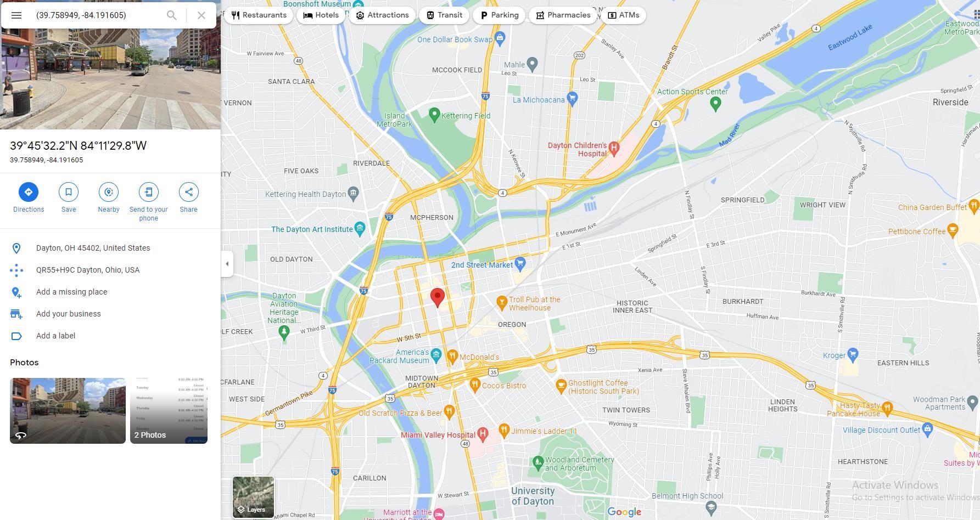Select the Restaurants filter chip
This screenshot has width=980, height=520.
point(259,15)
